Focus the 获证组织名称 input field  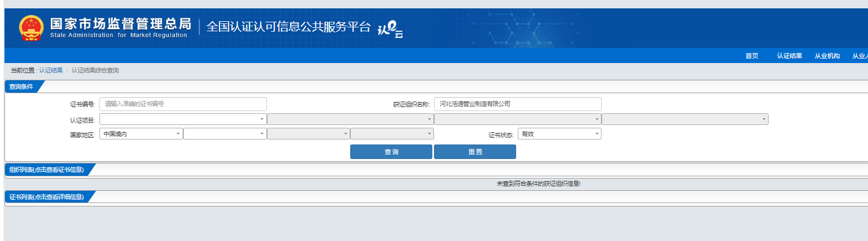click(517, 104)
